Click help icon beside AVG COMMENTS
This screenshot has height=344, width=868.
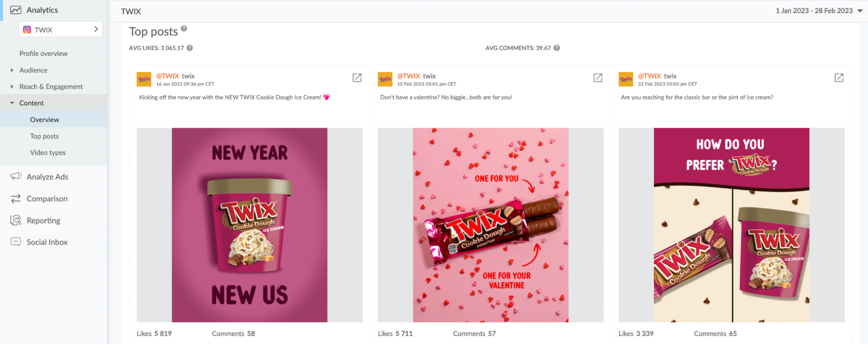[557, 48]
